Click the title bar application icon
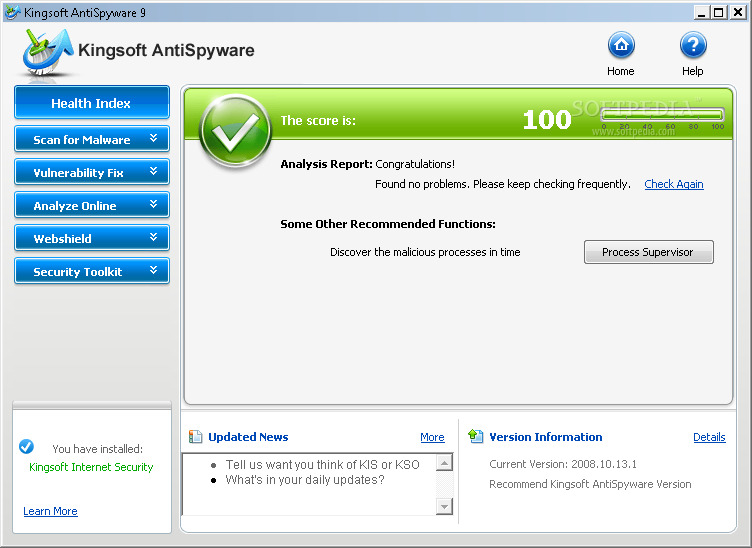 12,12
